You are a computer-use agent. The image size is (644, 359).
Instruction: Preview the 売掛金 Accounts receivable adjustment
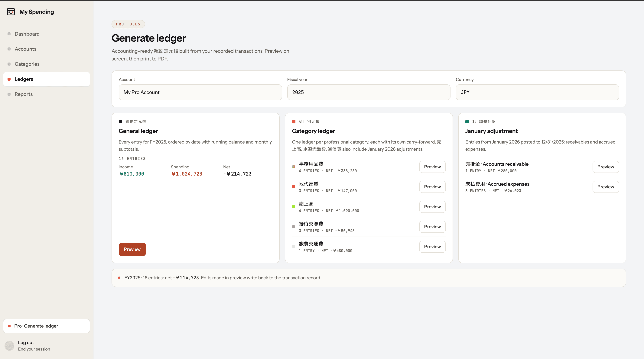tap(606, 167)
